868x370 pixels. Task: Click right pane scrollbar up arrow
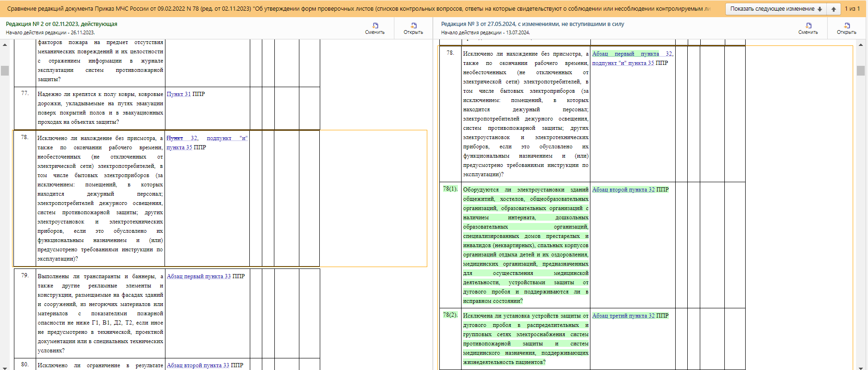click(x=861, y=45)
